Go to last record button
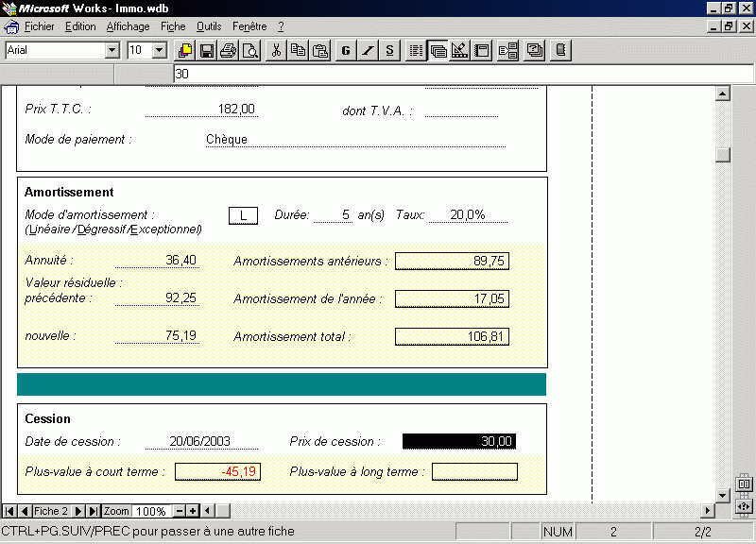The height and width of the screenshot is (544, 756). pos(94,511)
